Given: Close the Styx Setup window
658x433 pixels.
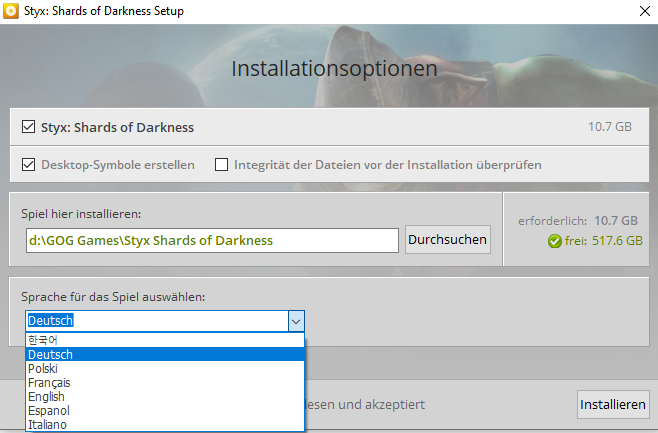Looking at the screenshot, I should (x=645, y=11).
